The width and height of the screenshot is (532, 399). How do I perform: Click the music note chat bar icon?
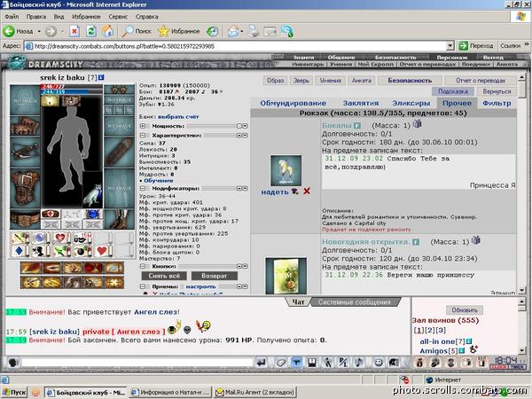point(358,363)
